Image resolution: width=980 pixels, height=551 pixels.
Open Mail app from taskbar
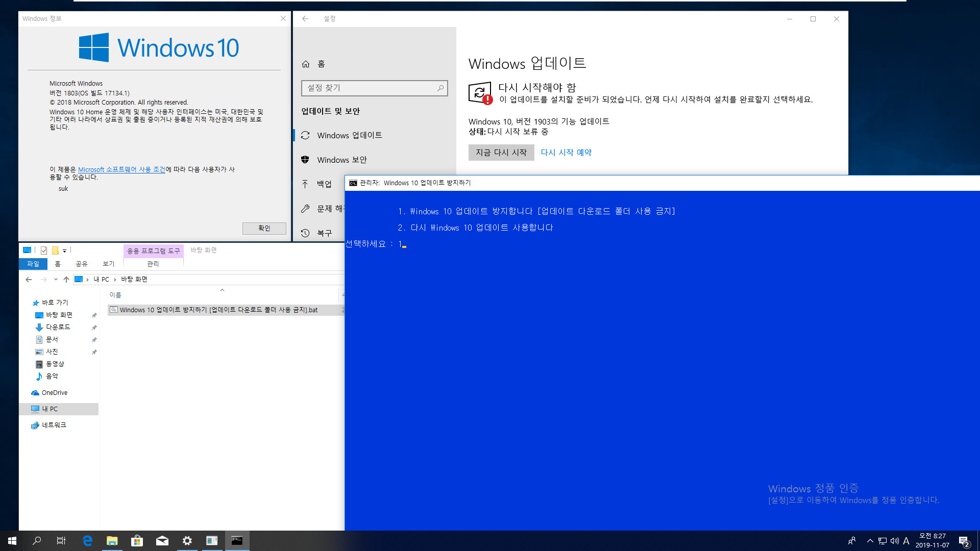pyautogui.click(x=162, y=541)
